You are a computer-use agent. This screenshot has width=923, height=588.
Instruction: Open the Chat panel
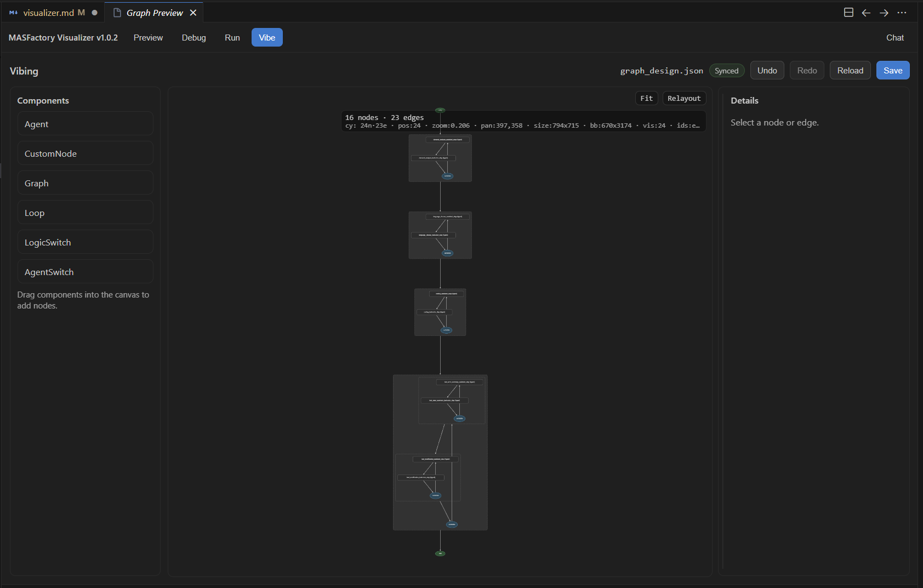pos(894,38)
